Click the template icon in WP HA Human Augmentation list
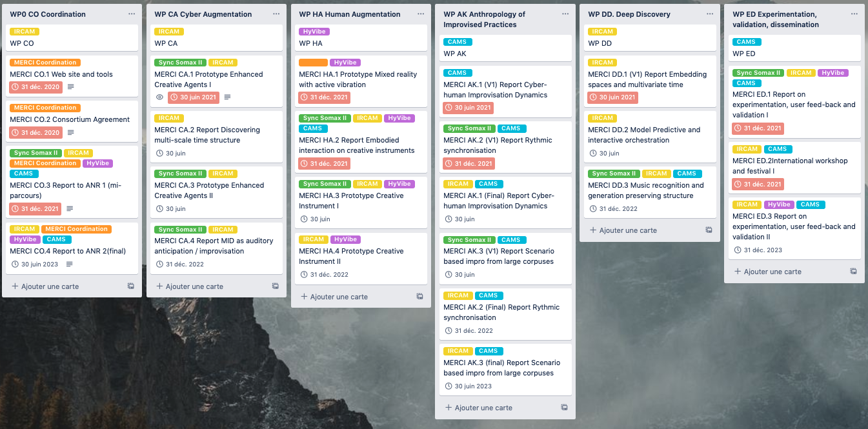The height and width of the screenshot is (429, 868). (x=420, y=297)
